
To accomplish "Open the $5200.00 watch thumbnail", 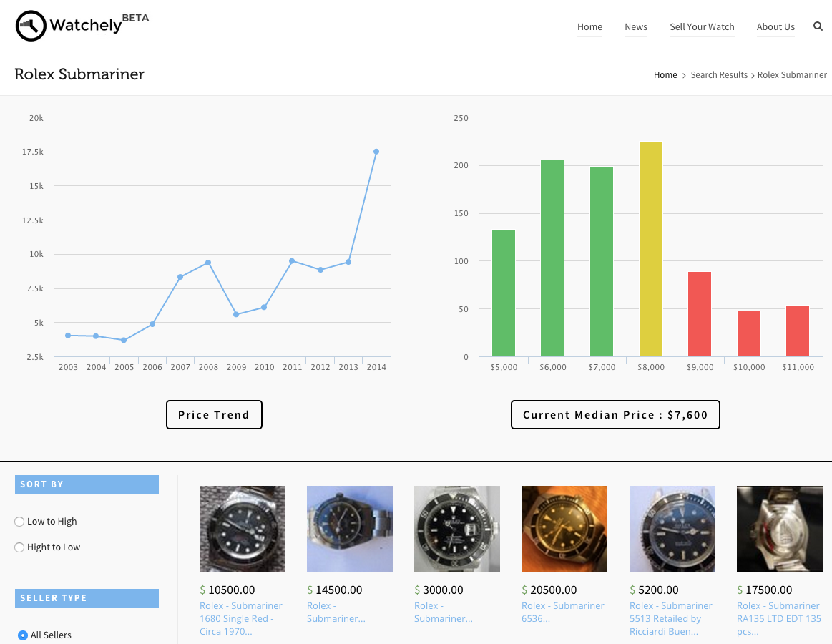I will 672,529.
